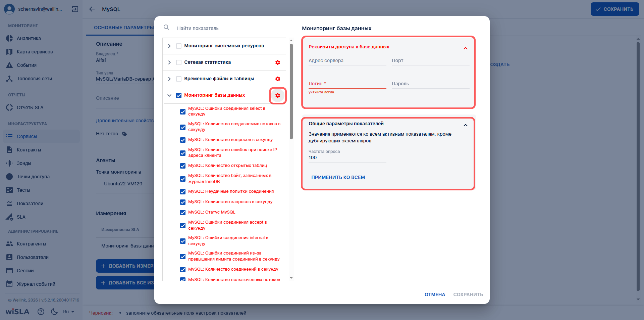Image resolution: width=644 pixels, height=320 pixels.
Task: Click Отмена in the dialog
Action: 435,294
